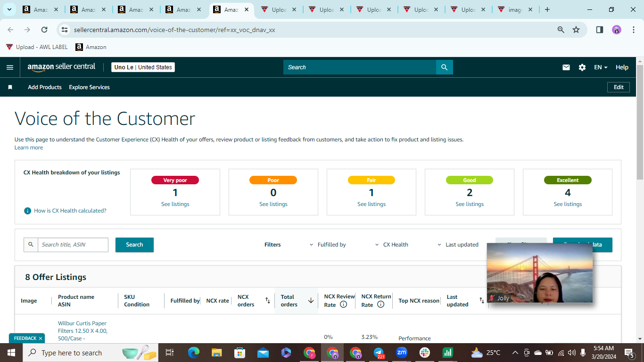Open Zoom from the taskbar
644x362 pixels.
pos(402,353)
